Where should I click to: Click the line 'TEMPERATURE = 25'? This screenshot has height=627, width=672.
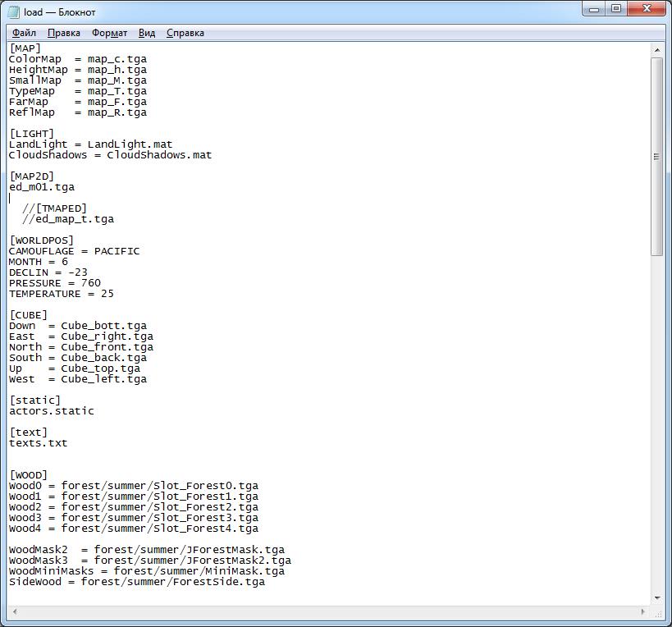pyautogui.click(x=62, y=294)
